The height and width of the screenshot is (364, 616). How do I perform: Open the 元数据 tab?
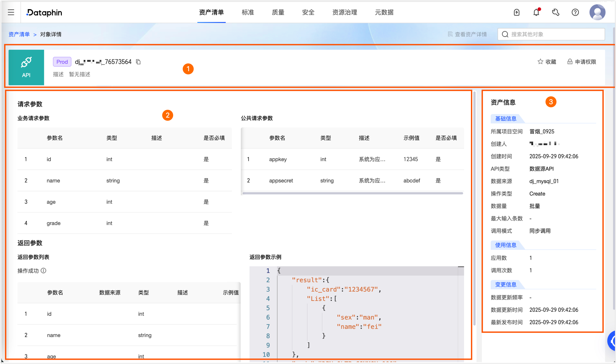[x=384, y=12]
